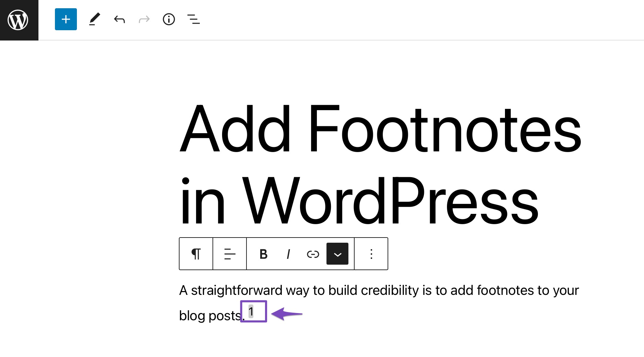
Task: Toggle italic formatting
Action: [288, 254]
